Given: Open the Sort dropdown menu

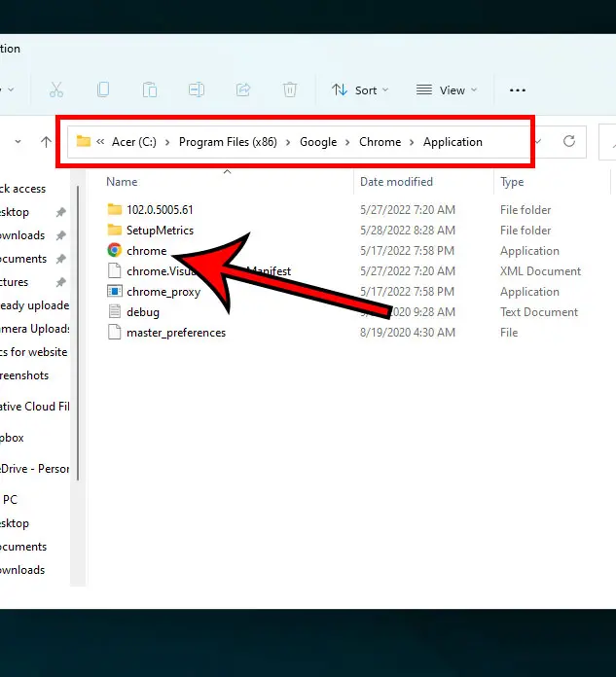Looking at the screenshot, I should pos(359,90).
